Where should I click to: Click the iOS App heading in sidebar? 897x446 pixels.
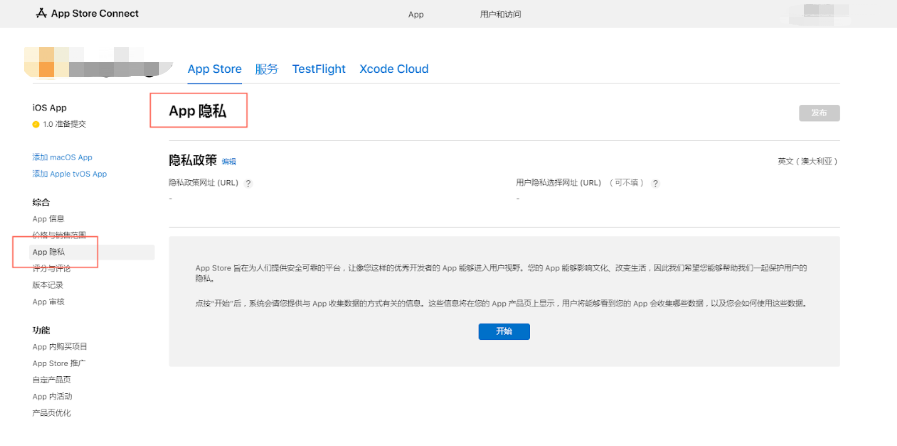coord(50,107)
